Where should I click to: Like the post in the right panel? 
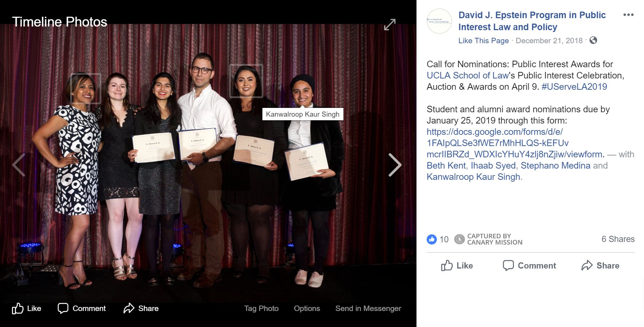(x=457, y=266)
